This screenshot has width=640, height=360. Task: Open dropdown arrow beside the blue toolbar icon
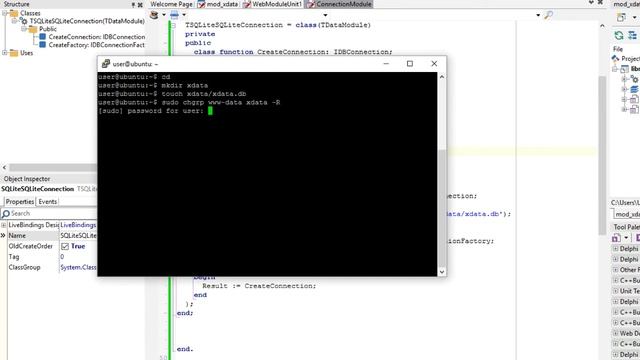184,15
